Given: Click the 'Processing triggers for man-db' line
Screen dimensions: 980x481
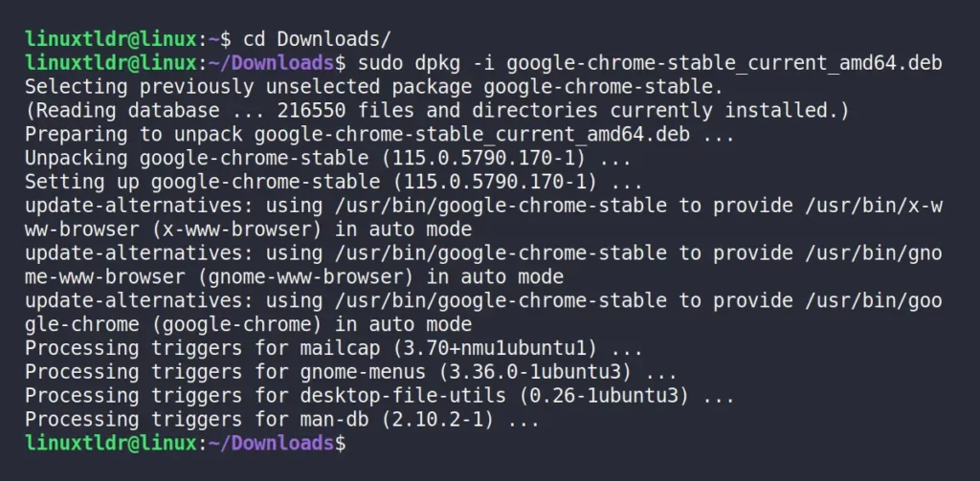Looking at the screenshot, I should (282, 419).
